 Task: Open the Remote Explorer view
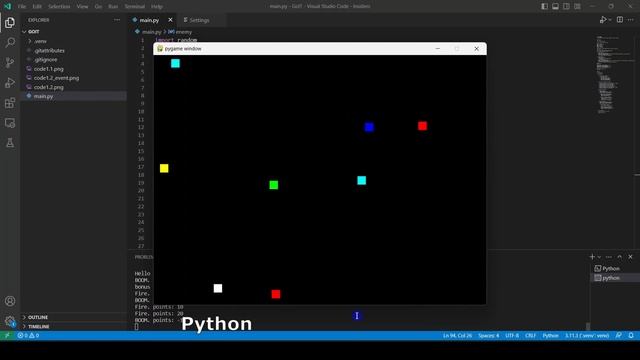pos(10,123)
